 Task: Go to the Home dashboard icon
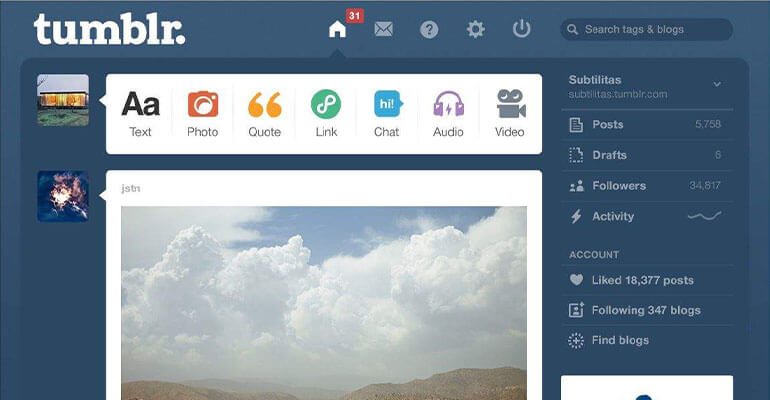pyautogui.click(x=338, y=29)
